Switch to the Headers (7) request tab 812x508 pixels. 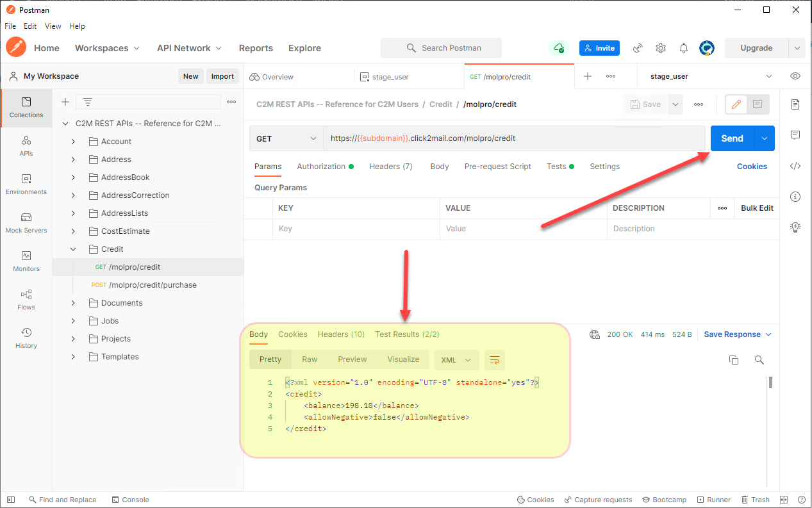pos(390,167)
